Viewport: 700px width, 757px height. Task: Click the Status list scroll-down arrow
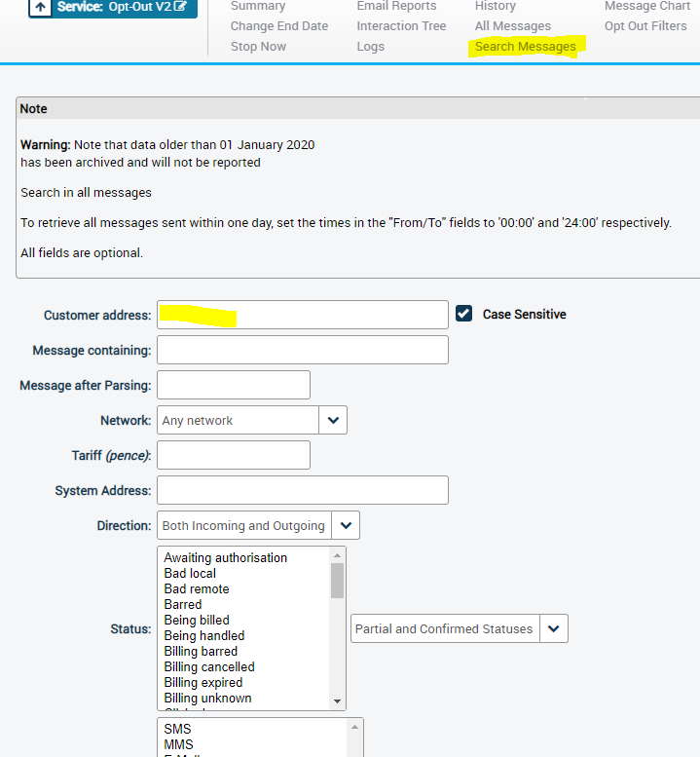click(x=337, y=701)
